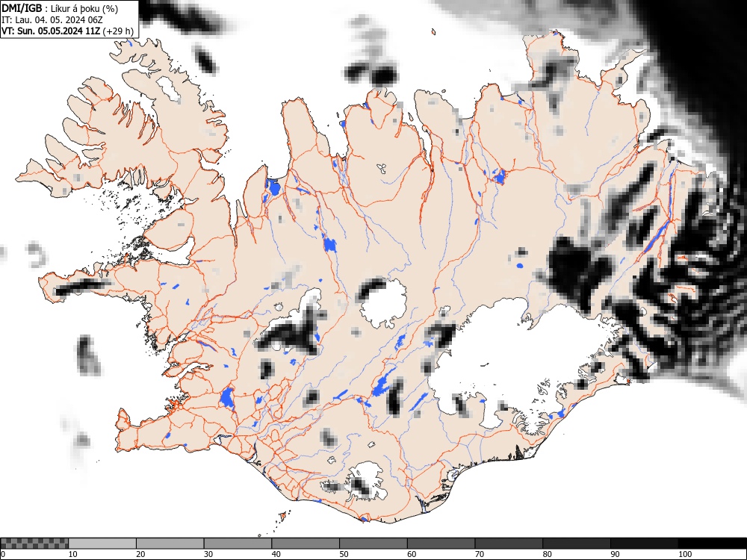
Task: Click the legend label '30'
Action: click(208, 554)
